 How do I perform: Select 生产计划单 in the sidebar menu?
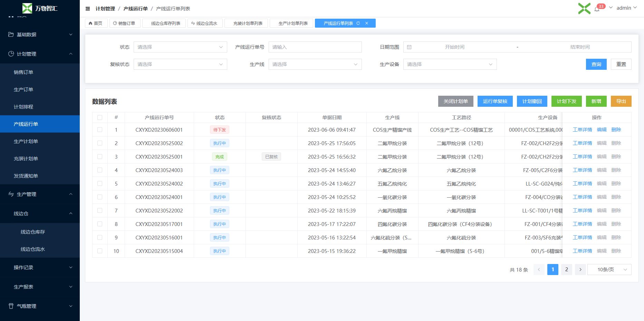[26, 141]
